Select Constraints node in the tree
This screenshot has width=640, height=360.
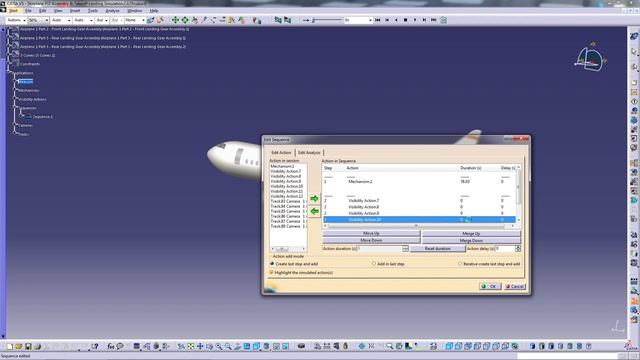(x=30, y=64)
